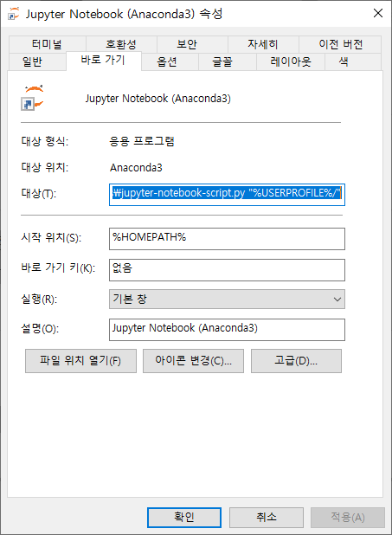Open advanced settings via 고급(D)...

click(x=296, y=361)
